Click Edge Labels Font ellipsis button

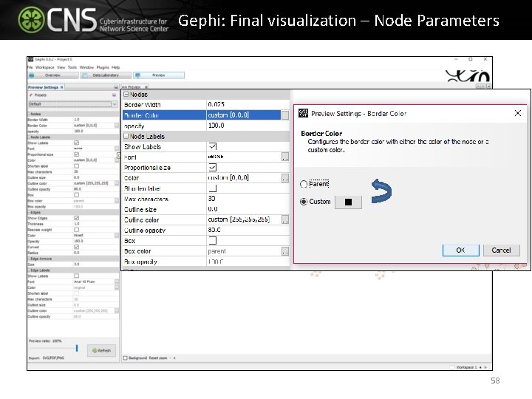pyautogui.click(x=117, y=282)
